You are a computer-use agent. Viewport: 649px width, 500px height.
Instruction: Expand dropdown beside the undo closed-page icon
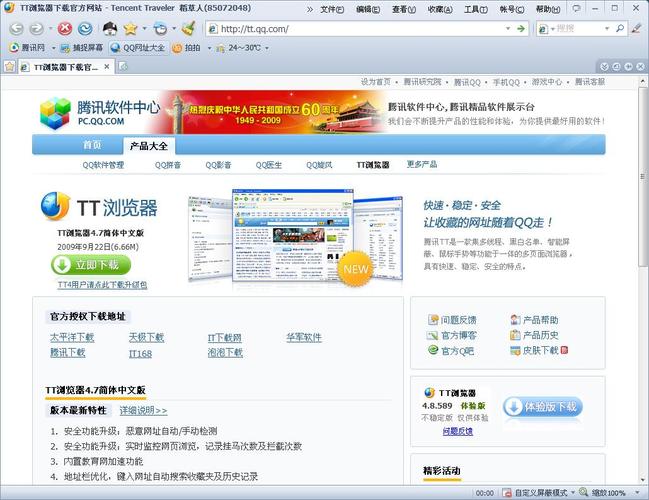(x=174, y=29)
